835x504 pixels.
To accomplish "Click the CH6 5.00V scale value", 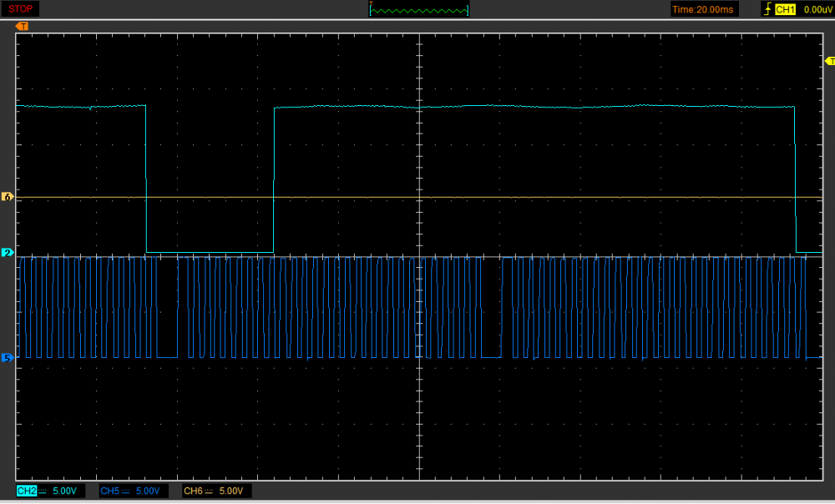I will click(x=233, y=491).
